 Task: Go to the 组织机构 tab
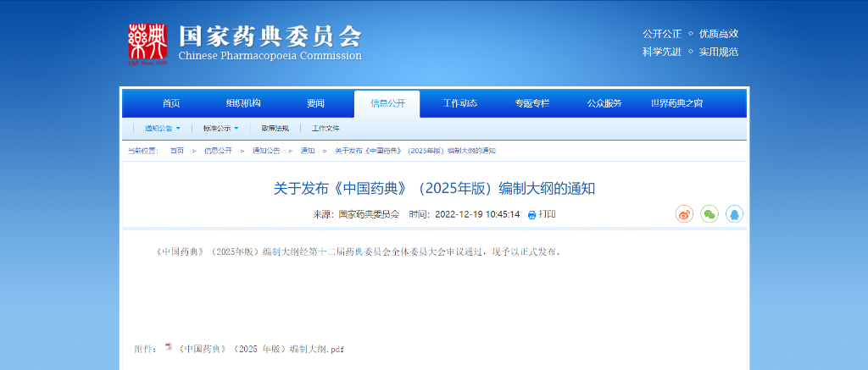tap(243, 103)
